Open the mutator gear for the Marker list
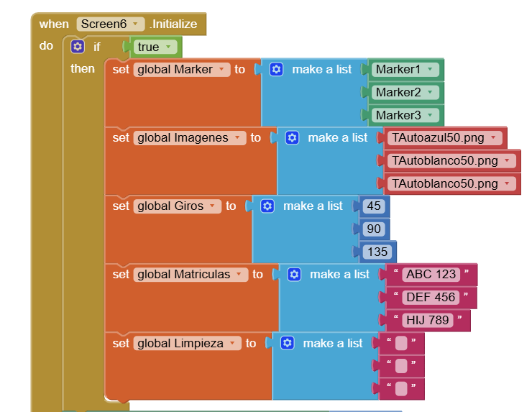Viewport: 532px width, 412px height. [x=276, y=70]
